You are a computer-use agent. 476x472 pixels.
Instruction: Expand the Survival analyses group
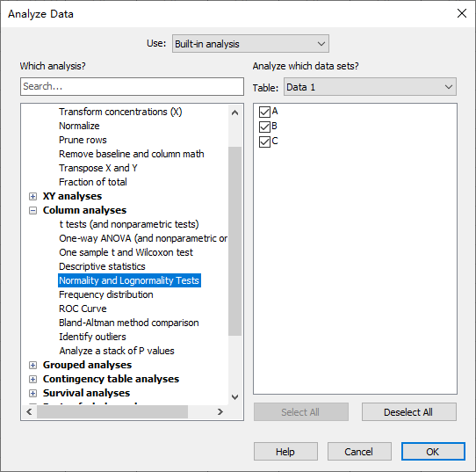(x=32, y=393)
